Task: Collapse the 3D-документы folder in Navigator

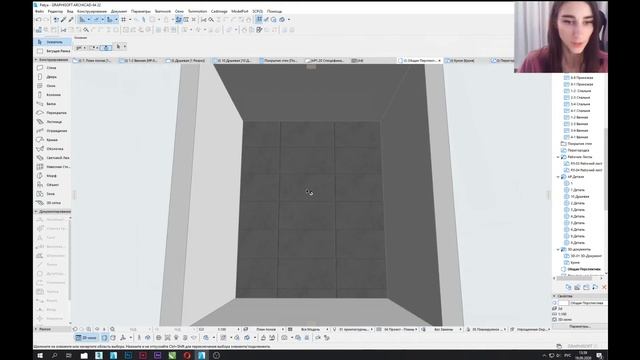Action: [x=558, y=249]
